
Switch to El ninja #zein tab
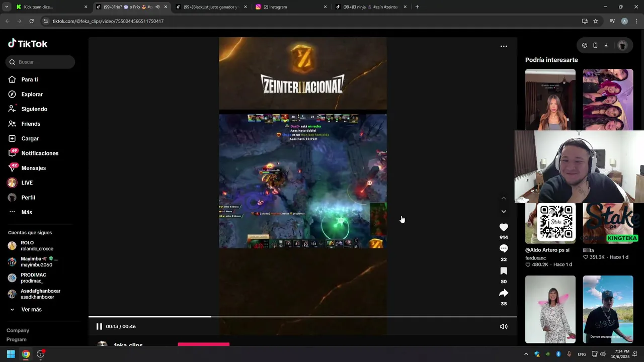371,7
